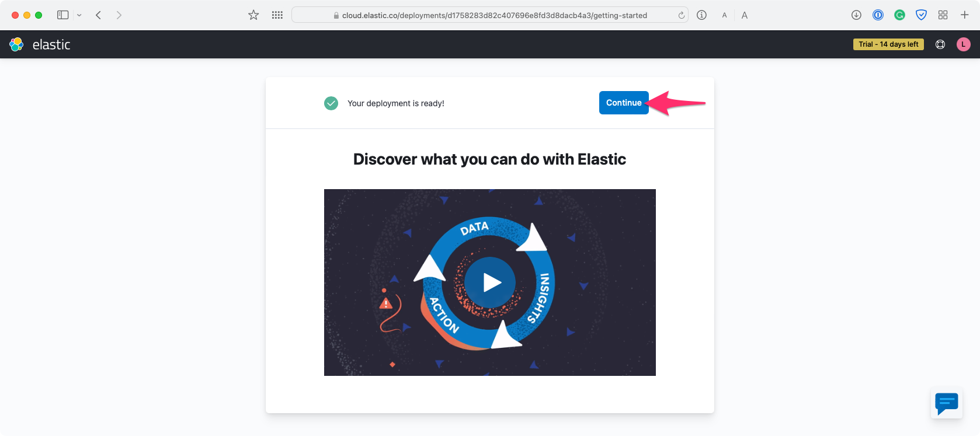Click the Elastic logo icon
The height and width of the screenshot is (436, 980).
point(16,44)
